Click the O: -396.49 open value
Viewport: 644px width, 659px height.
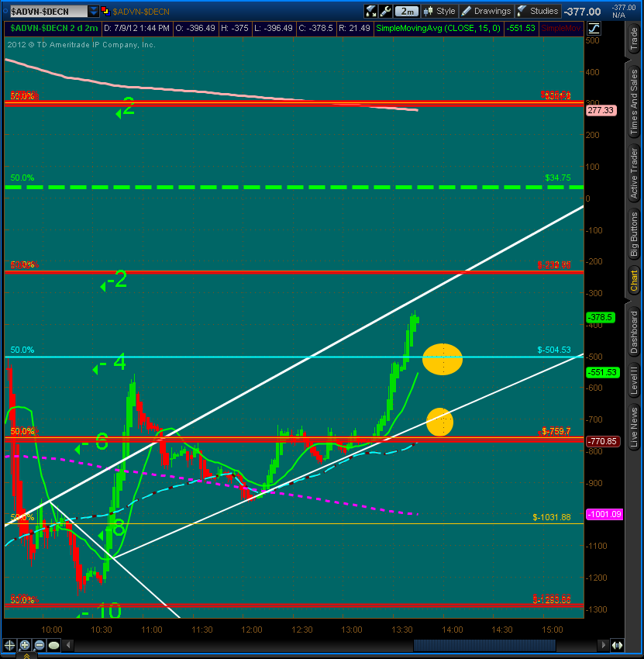[195, 29]
